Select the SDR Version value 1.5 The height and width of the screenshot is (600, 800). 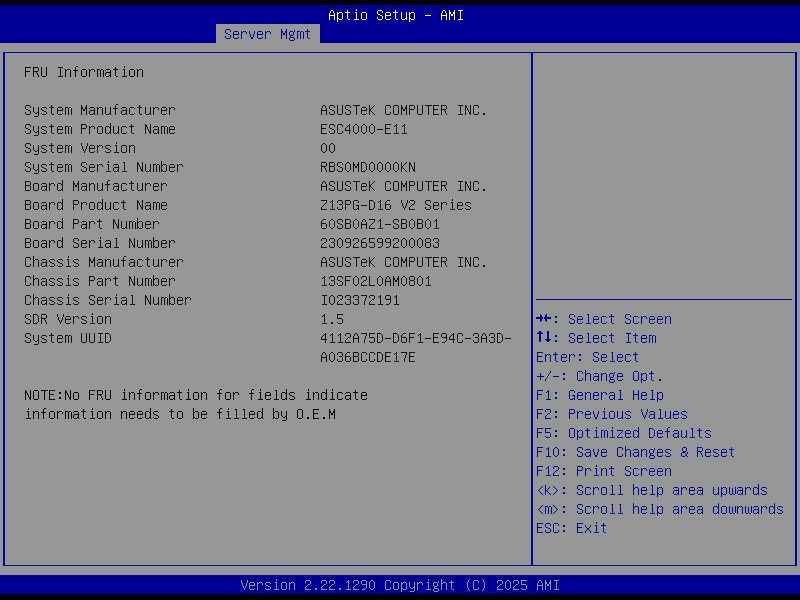click(x=332, y=319)
